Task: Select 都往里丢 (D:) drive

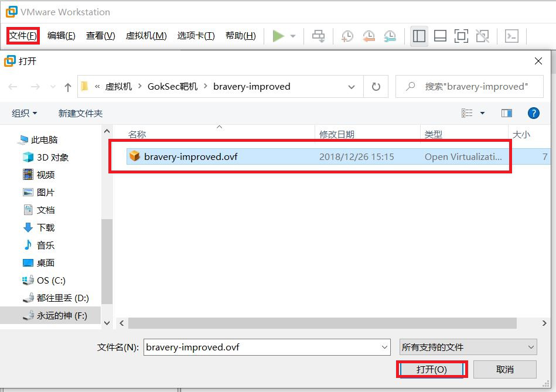Action: 63,298
